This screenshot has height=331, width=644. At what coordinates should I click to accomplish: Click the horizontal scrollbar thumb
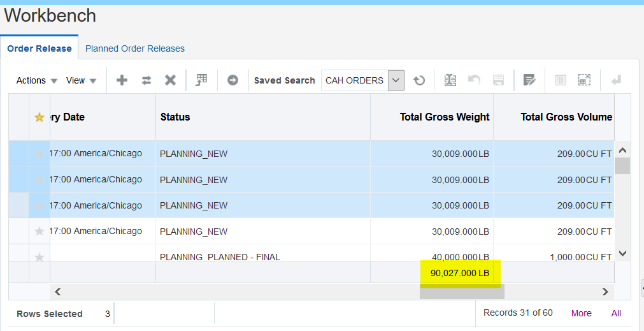pos(462,291)
